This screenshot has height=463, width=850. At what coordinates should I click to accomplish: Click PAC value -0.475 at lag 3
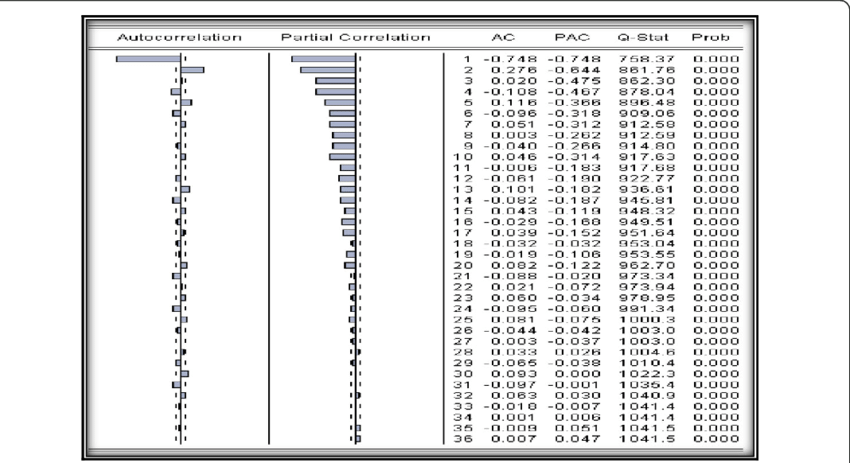(x=574, y=81)
